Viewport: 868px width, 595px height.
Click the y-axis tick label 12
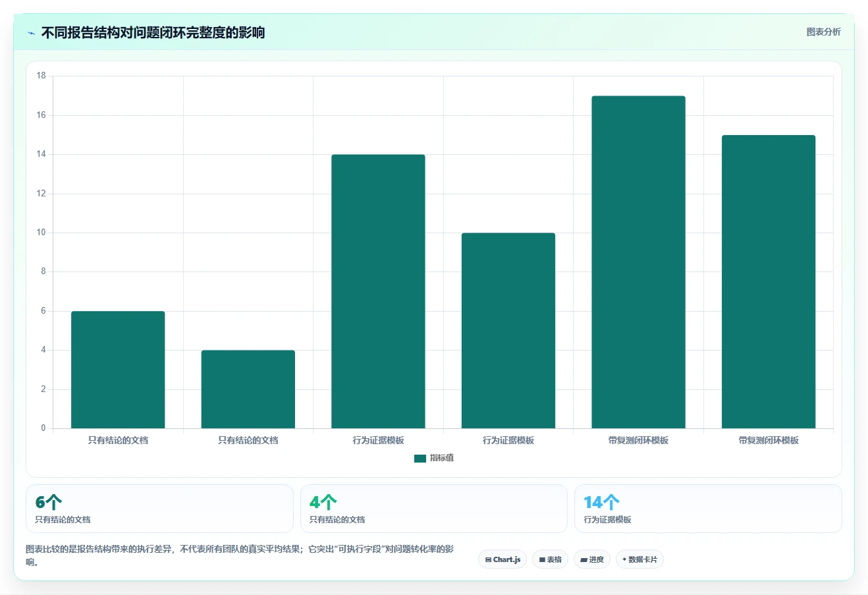41,194
